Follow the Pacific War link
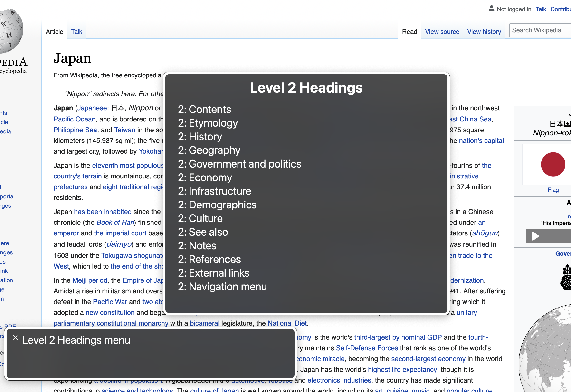The height and width of the screenshot is (392, 571). tap(110, 302)
